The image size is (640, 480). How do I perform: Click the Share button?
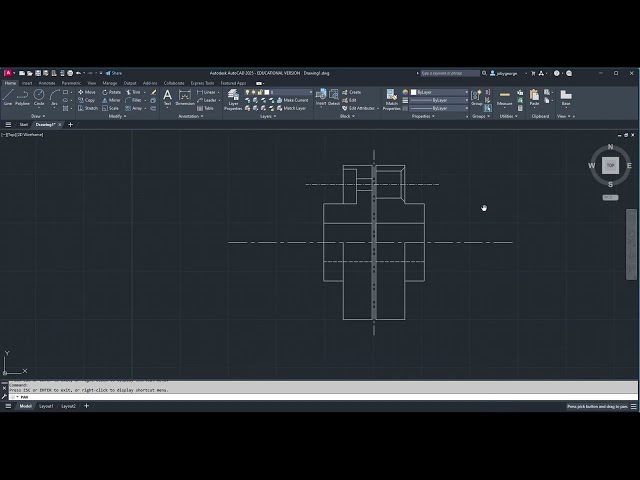pos(114,73)
